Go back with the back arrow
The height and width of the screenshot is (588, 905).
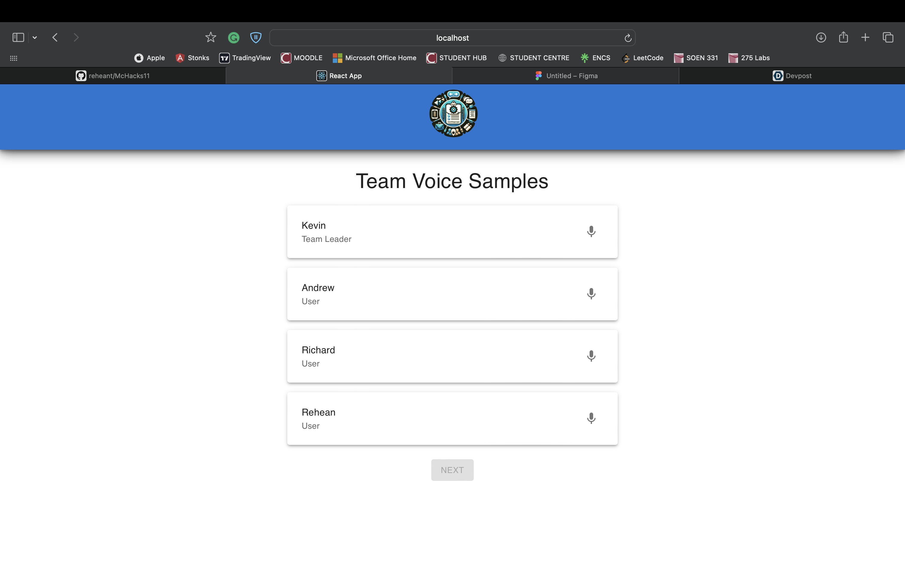55,38
